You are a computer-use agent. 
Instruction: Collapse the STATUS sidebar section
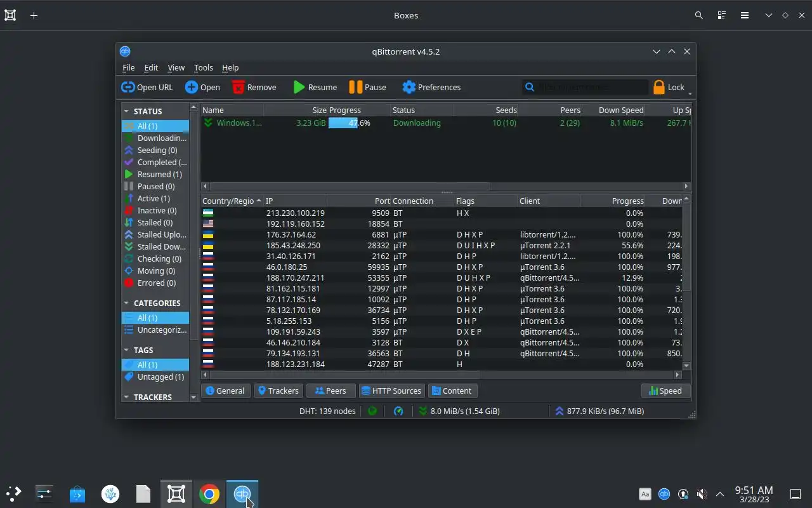point(126,111)
